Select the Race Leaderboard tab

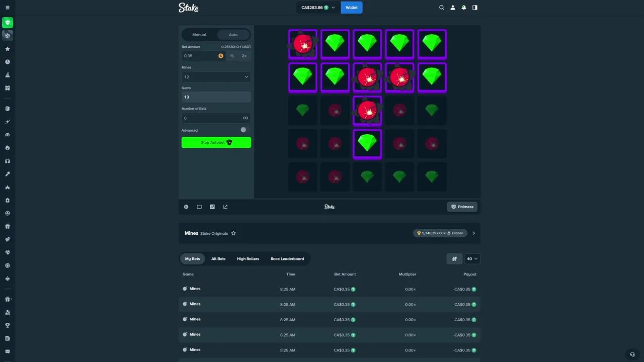(287, 258)
